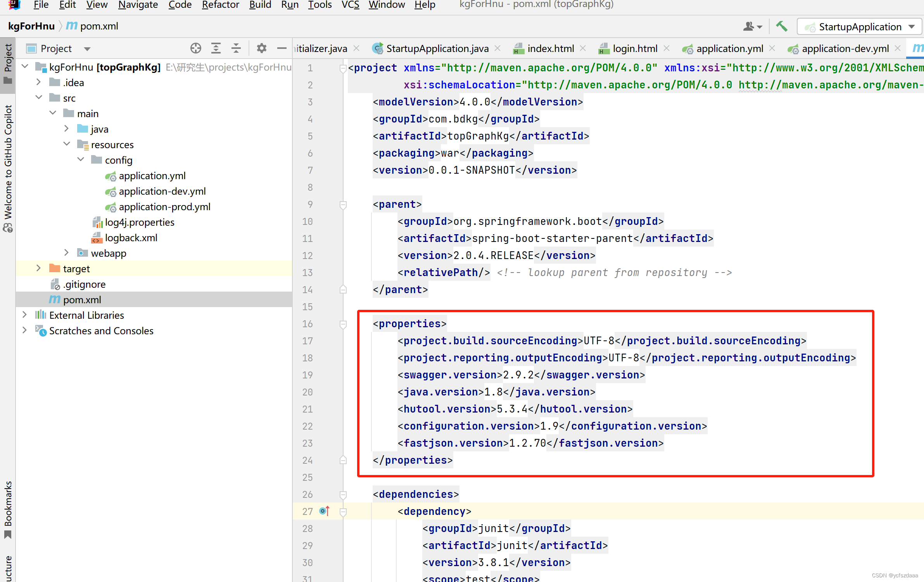The height and width of the screenshot is (582, 924).
Task: Collapse the resources folder
Action: point(66,144)
